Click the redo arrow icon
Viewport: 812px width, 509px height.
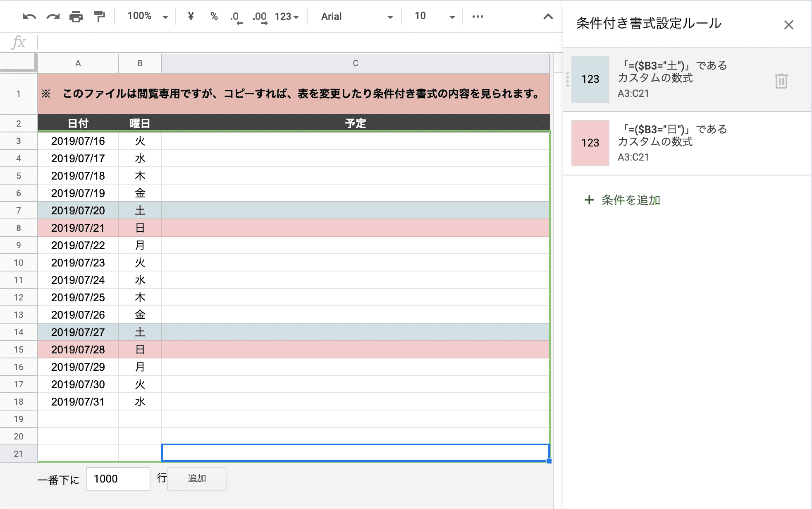coord(53,17)
